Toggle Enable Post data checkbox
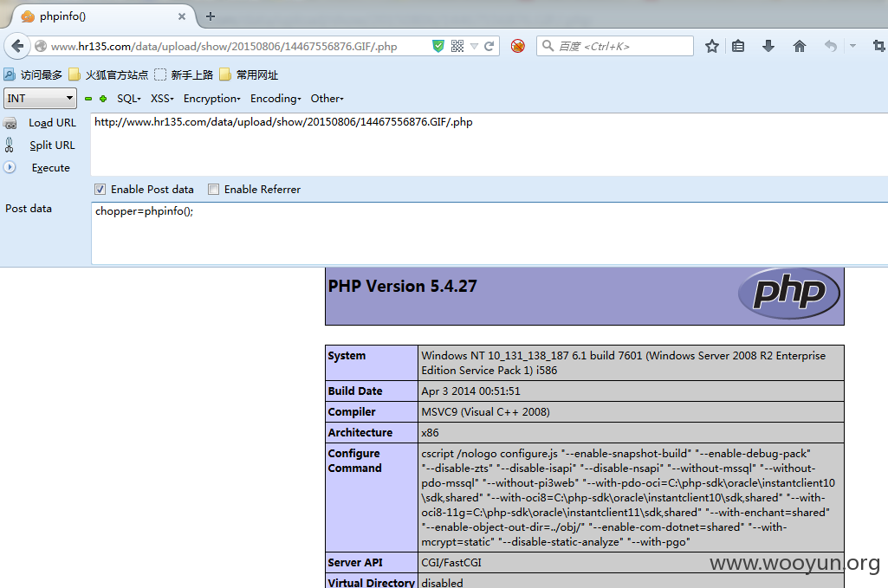The height and width of the screenshot is (588, 888). [100, 190]
